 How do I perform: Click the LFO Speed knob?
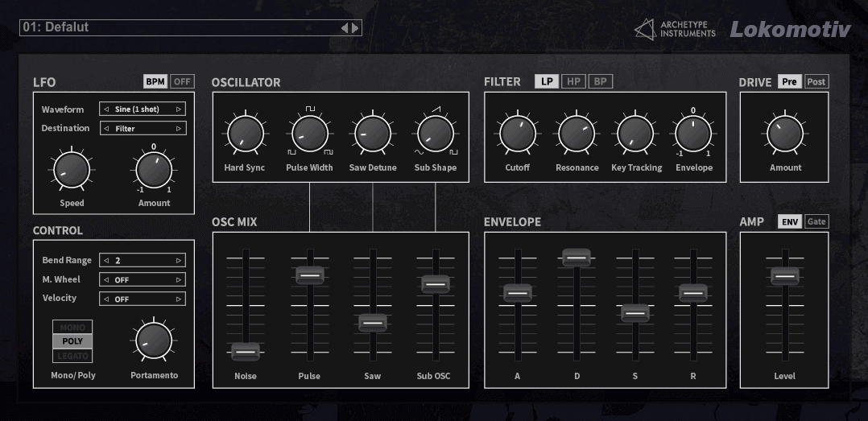[72, 171]
